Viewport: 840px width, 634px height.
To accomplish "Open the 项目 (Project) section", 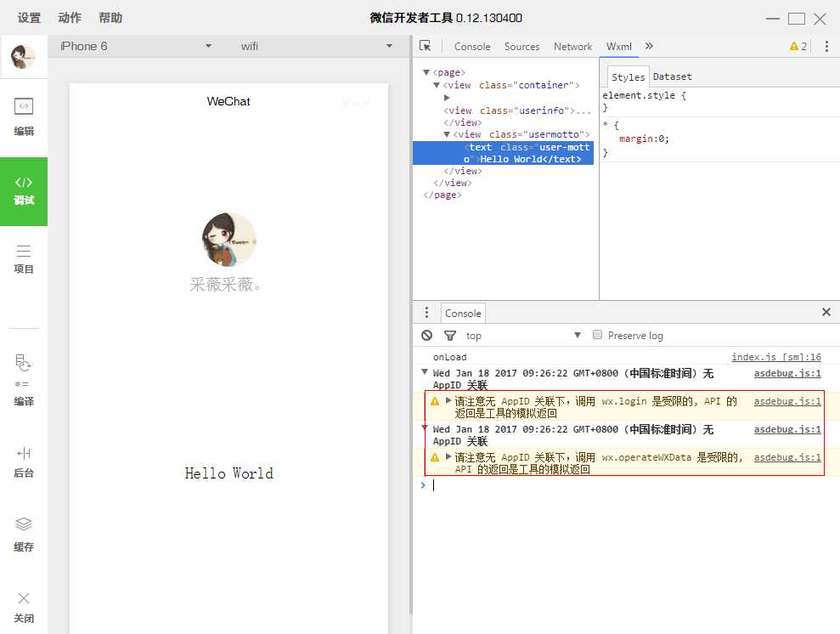I will pos(24,259).
